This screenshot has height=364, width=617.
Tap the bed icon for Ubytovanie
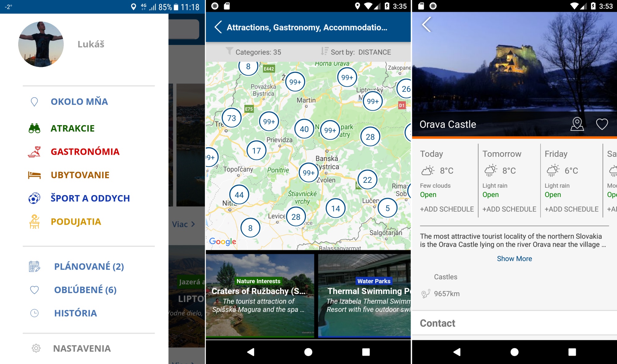(x=34, y=175)
